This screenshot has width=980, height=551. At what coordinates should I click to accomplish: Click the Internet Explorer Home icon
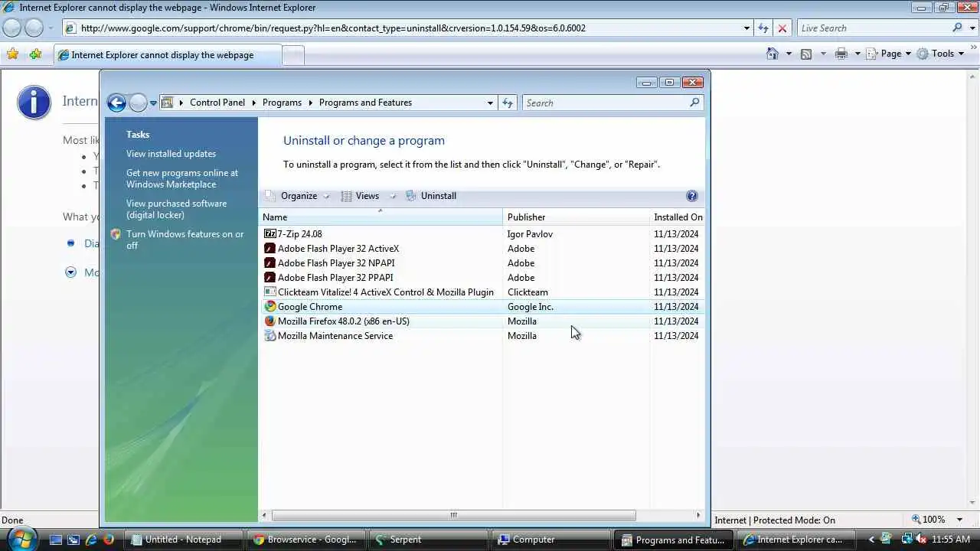click(x=773, y=54)
